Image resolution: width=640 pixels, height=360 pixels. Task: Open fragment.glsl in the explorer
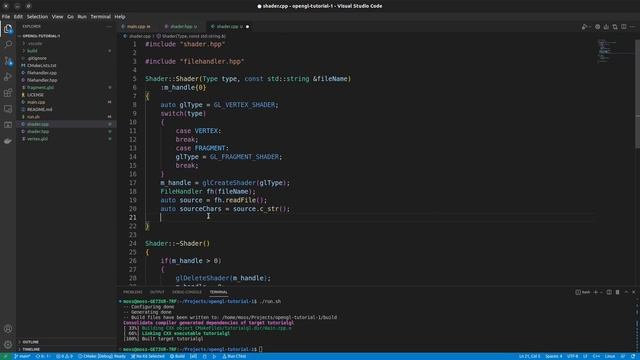[40, 87]
